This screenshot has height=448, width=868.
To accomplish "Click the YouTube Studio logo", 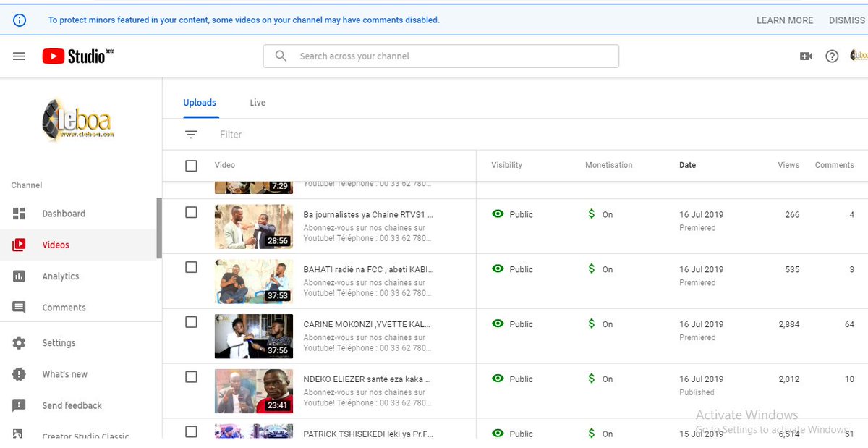I will tap(78, 56).
